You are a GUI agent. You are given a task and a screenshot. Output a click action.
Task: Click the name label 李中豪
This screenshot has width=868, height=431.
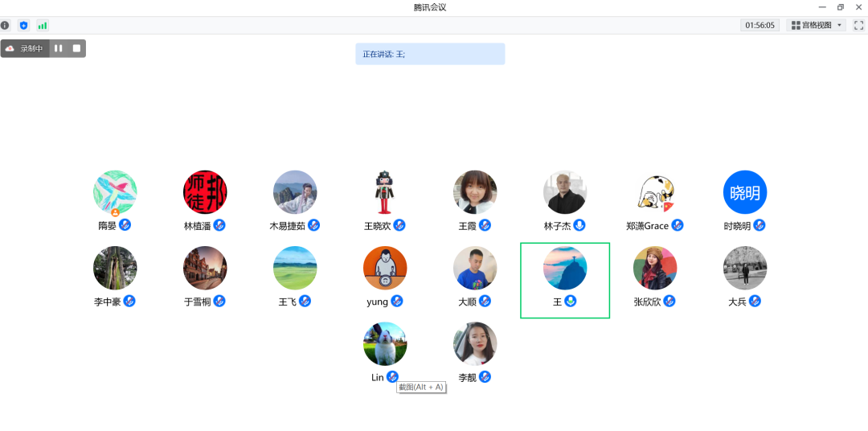(x=108, y=302)
